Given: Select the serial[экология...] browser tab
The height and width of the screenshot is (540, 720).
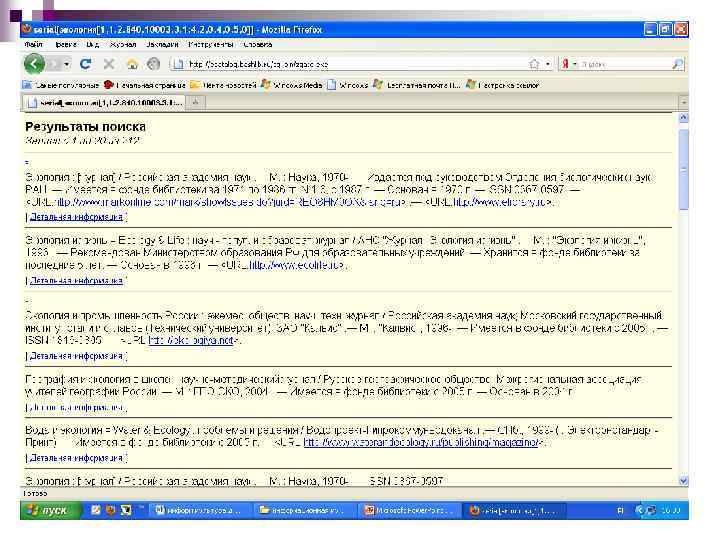Looking at the screenshot, I should (104, 102).
